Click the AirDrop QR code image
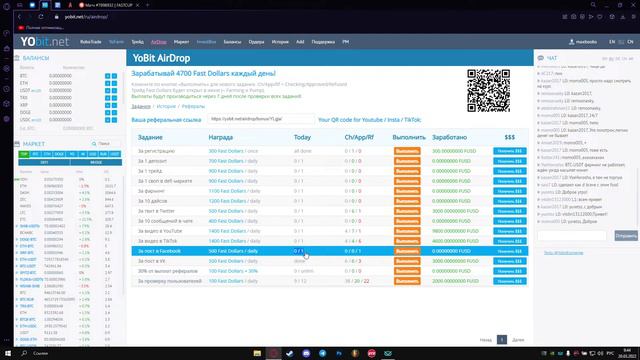 pyautogui.click(x=489, y=91)
